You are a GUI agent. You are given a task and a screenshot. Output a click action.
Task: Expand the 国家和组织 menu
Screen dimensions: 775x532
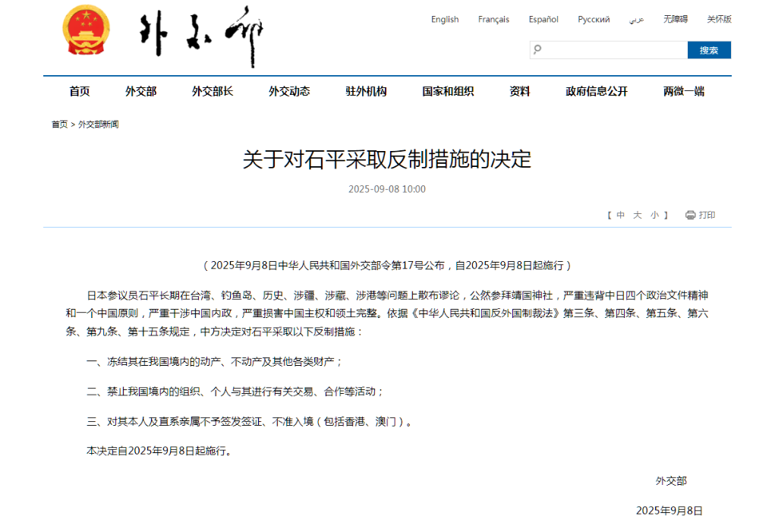(448, 91)
